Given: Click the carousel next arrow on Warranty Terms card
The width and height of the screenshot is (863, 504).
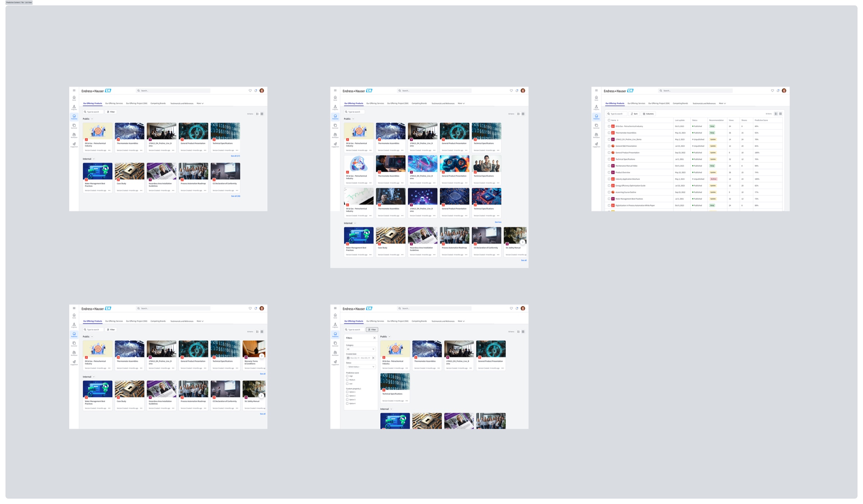Looking at the screenshot, I should point(262,356).
